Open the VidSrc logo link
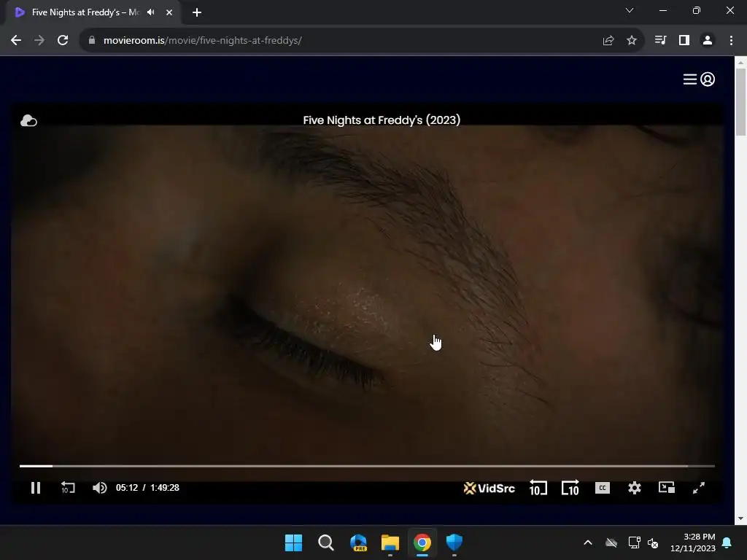This screenshot has height=560, width=747. 489,489
